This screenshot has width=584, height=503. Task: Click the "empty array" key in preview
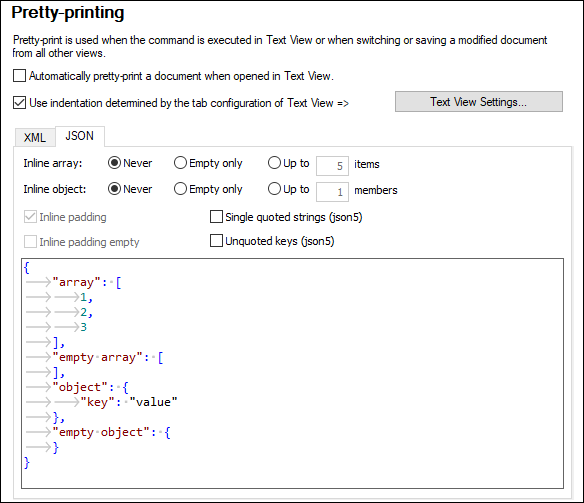click(98, 357)
